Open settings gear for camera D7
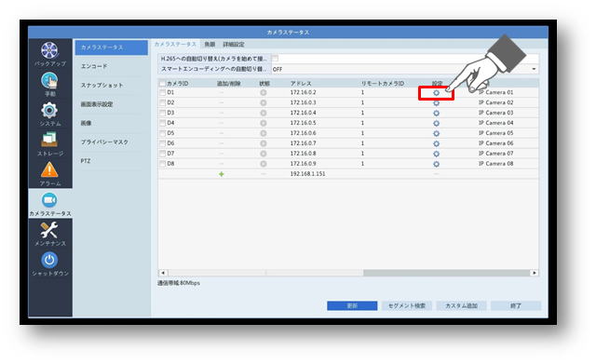Image resolution: width=596 pixels, height=364 pixels. 437,154
